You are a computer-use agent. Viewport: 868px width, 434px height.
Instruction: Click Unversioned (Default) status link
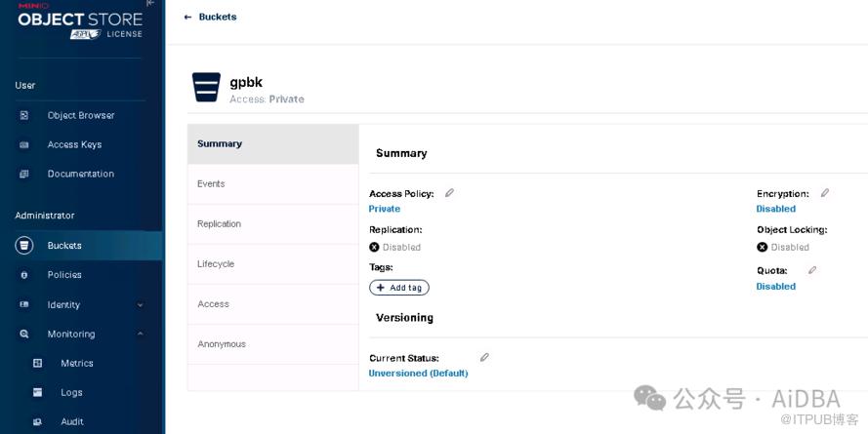pyautogui.click(x=418, y=373)
